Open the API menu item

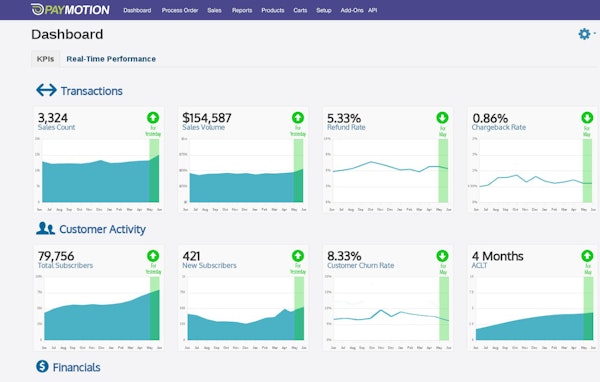tap(372, 10)
